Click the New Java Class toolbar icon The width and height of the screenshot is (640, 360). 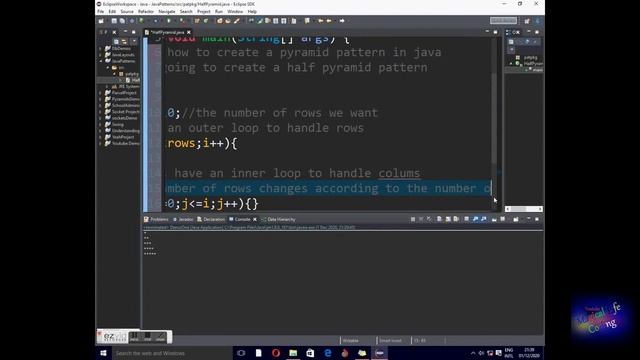(206, 21)
